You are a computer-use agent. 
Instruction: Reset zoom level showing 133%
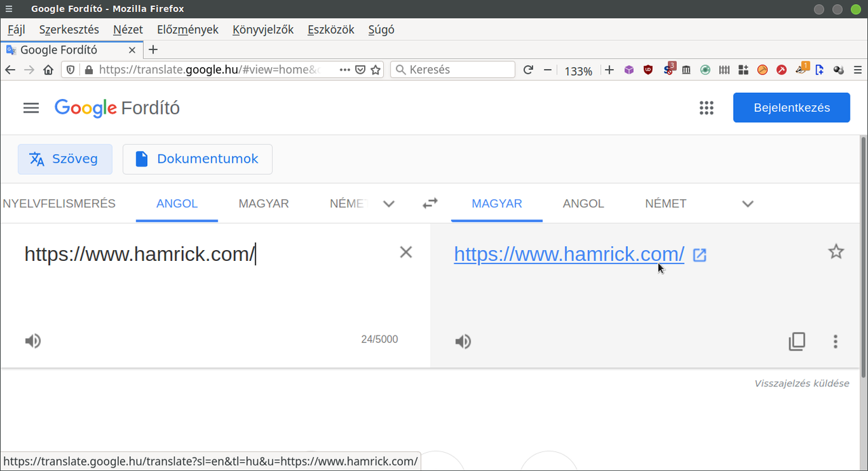pyautogui.click(x=578, y=70)
